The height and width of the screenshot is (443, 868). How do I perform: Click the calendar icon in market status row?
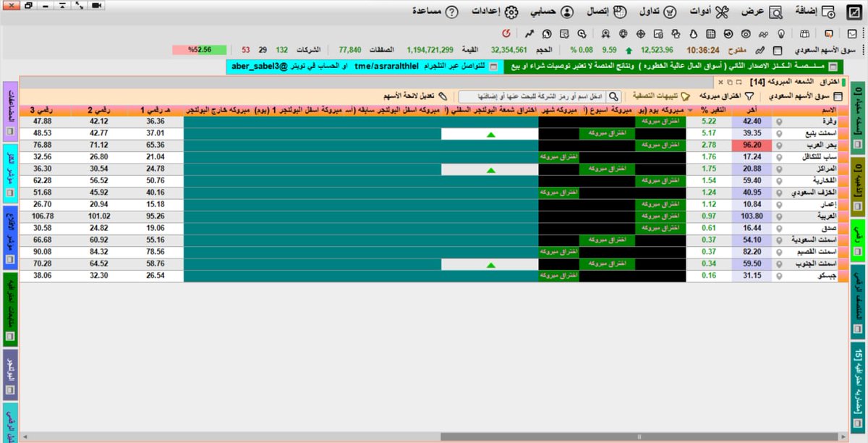point(777,51)
